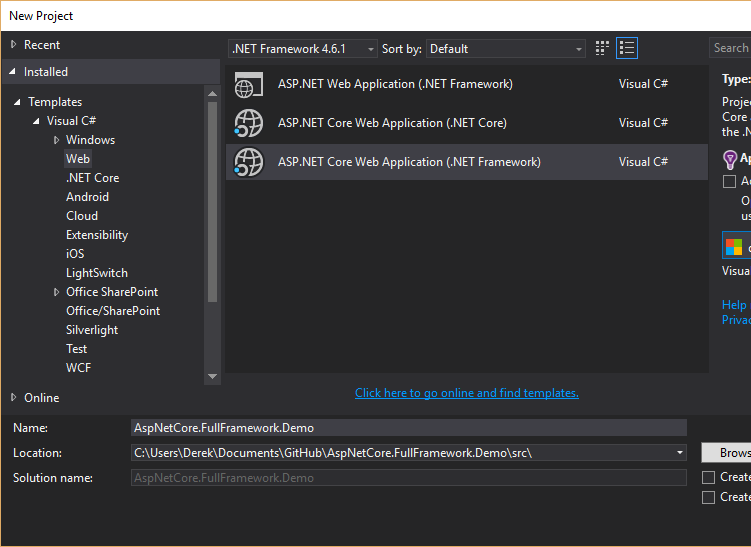Image resolution: width=751 pixels, height=547 pixels.
Task: Click the Search templates box
Action: [x=730, y=48]
